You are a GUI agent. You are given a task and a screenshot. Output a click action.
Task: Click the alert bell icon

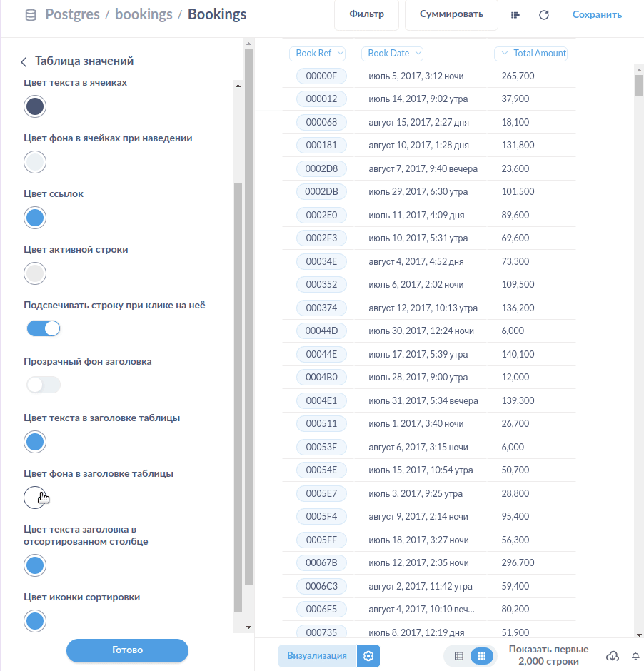tap(635, 656)
